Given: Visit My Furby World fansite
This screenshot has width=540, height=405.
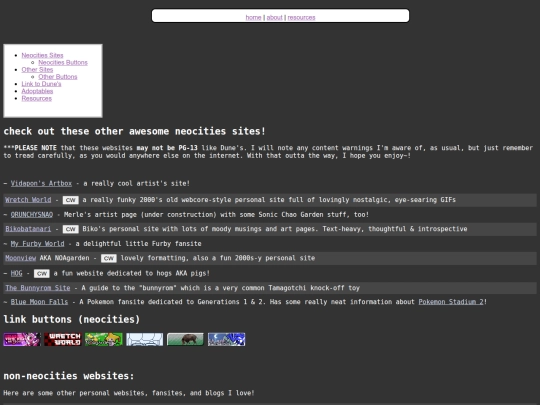Looking at the screenshot, I should (x=37, y=244).
